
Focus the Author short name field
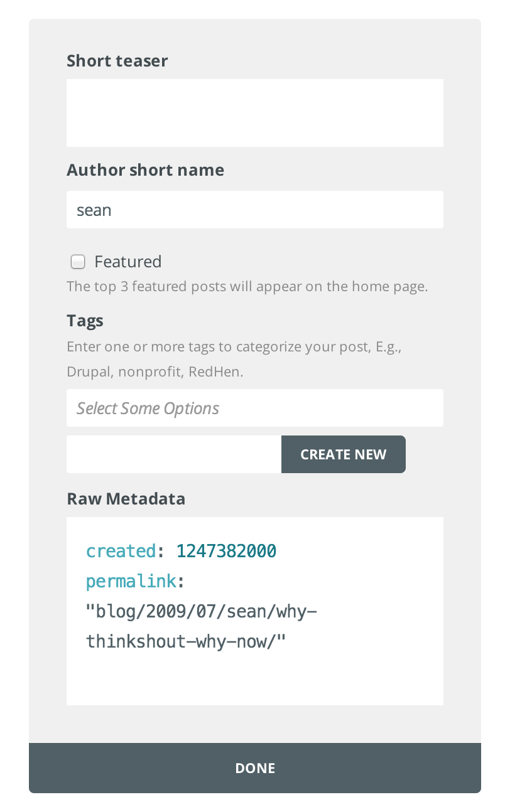254,210
